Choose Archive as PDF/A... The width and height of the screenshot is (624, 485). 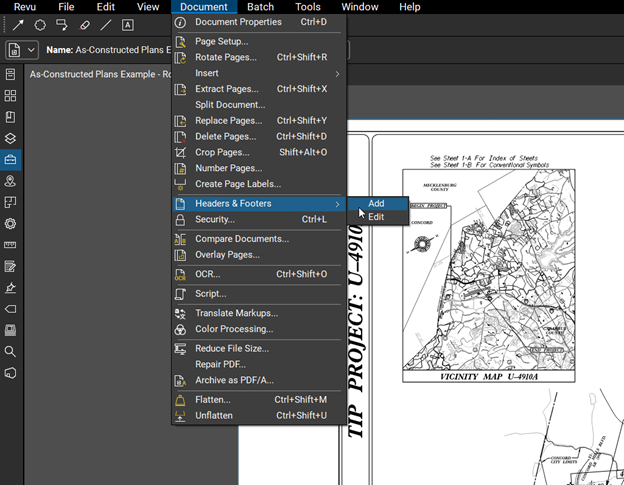point(258,380)
